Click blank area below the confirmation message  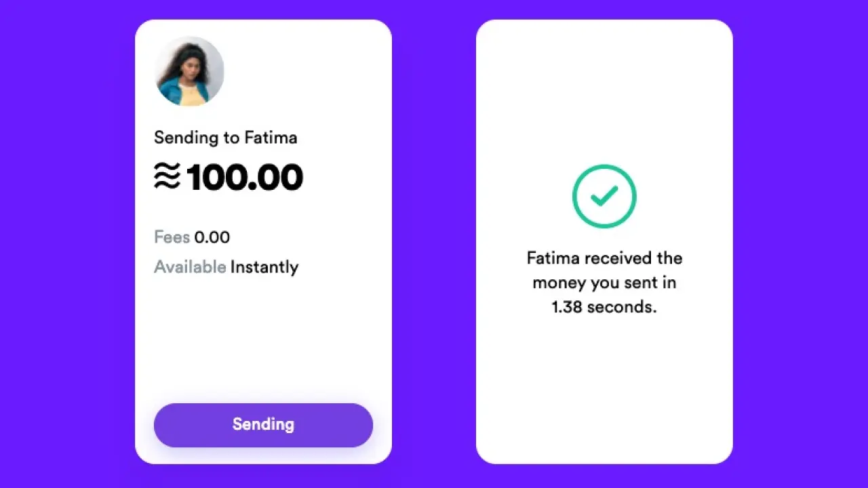[x=604, y=386]
